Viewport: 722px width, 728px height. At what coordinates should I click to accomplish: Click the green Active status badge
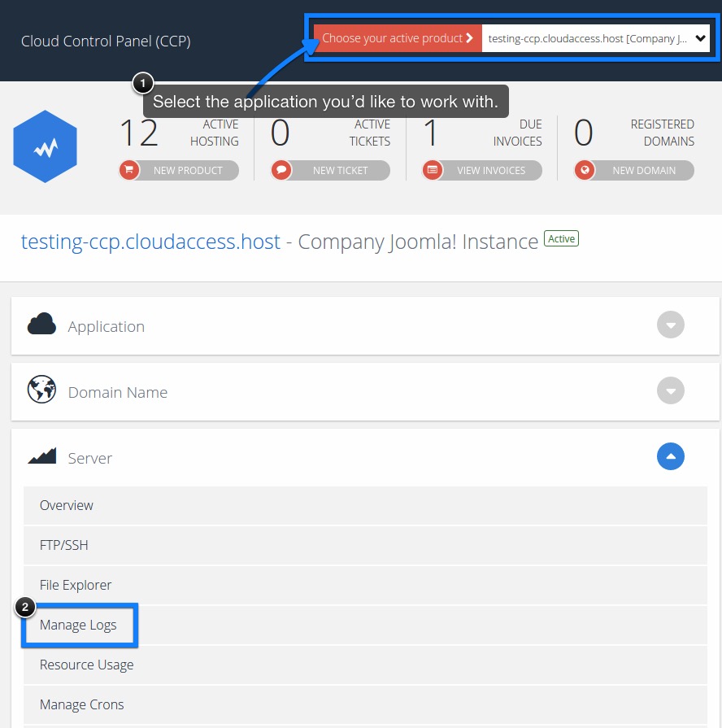click(562, 238)
